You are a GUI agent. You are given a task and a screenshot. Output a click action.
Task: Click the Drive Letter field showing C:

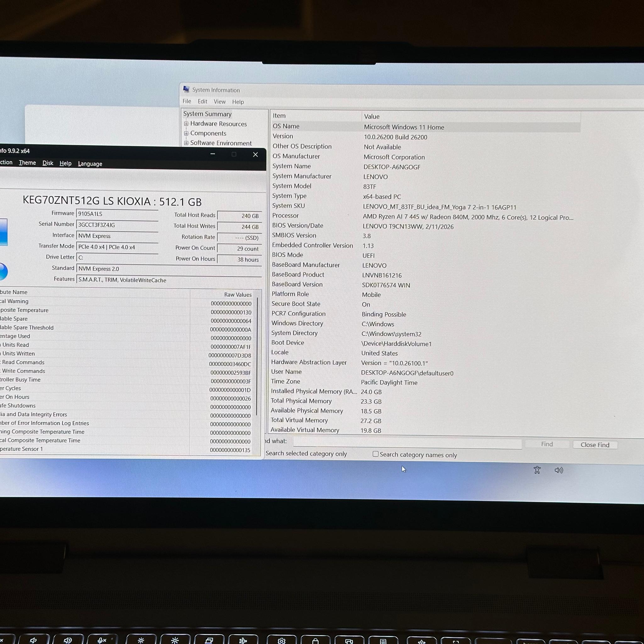(x=117, y=258)
